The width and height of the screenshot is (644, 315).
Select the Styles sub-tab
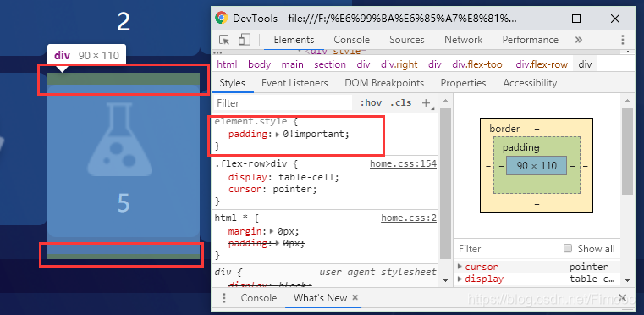232,83
